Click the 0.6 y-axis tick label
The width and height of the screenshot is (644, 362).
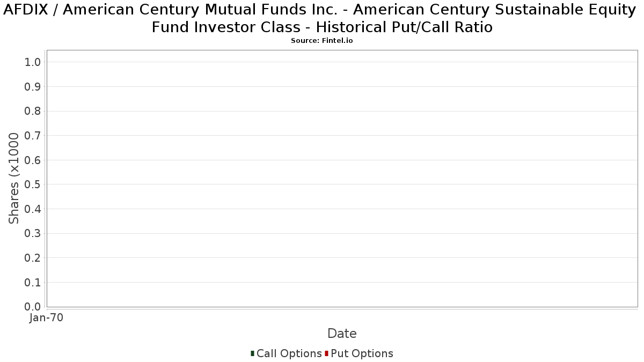(33, 160)
